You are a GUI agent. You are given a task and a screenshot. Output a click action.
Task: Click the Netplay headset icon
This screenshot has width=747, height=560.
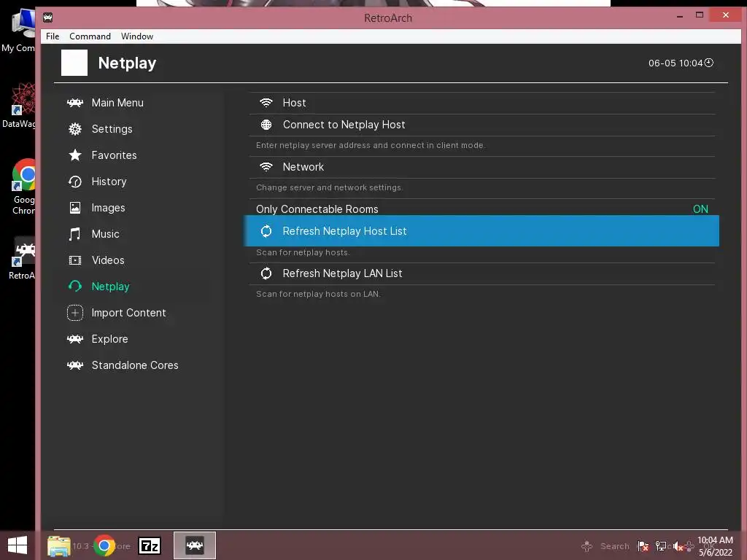(75, 286)
